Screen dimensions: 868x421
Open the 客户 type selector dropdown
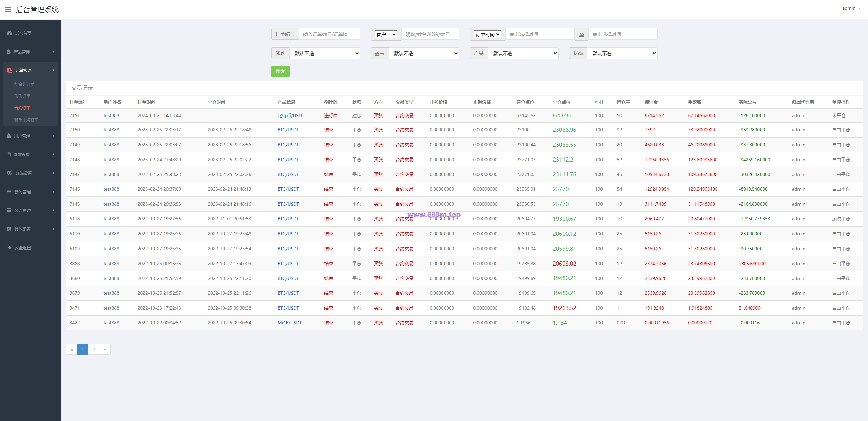click(386, 34)
